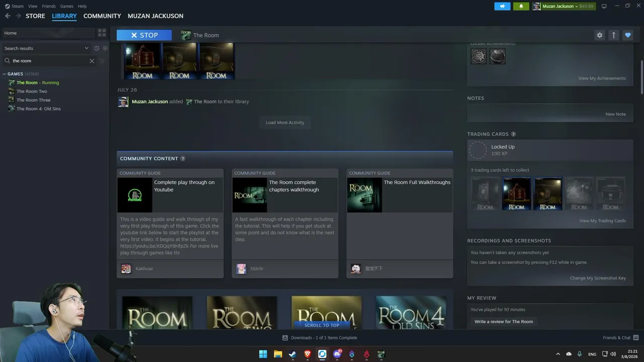Open the announcements megaphone button
This screenshot has width=644, height=362.
[x=502, y=6]
